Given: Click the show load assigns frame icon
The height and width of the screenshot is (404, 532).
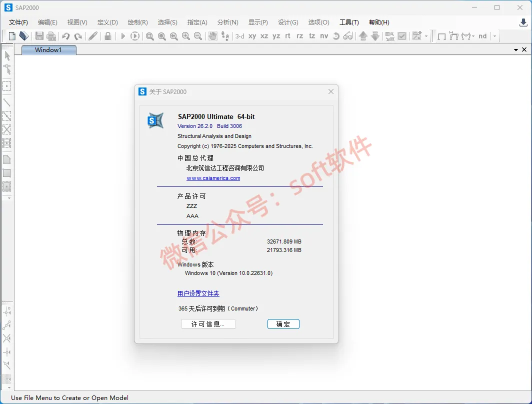Looking at the screenshot, I should tap(454, 36).
